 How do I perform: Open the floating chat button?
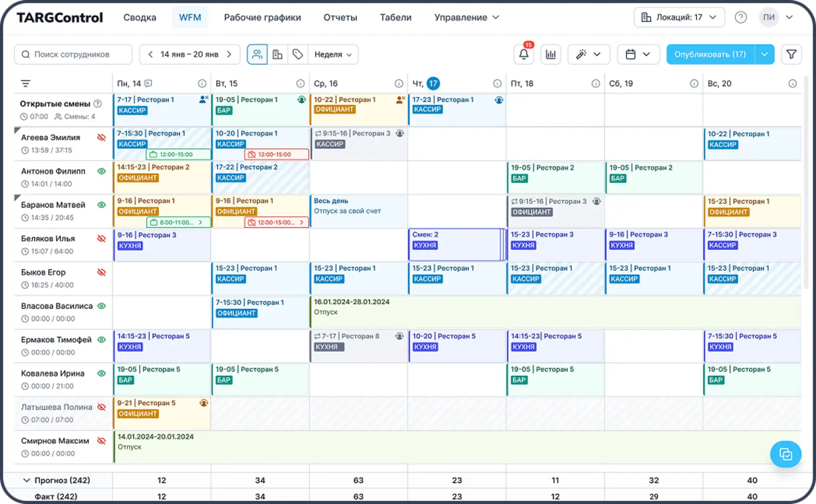coord(785,454)
